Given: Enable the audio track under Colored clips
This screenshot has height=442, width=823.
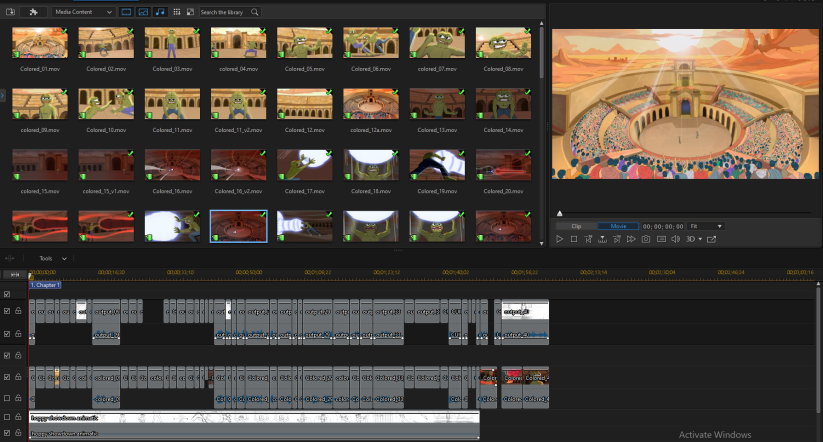Looking at the screenshot, I should point(7,398).
